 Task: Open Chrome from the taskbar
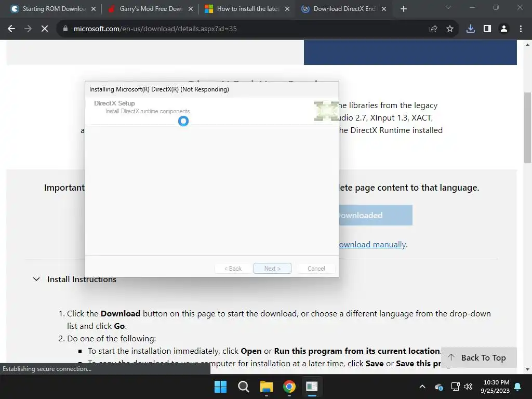pos(289,387)
